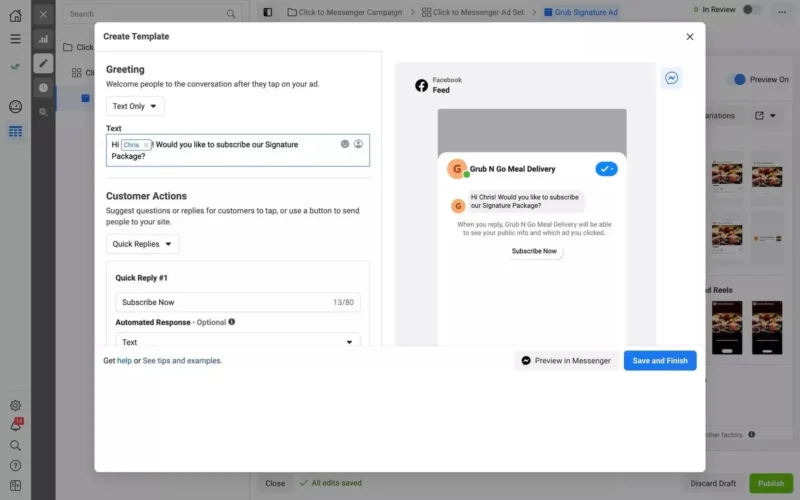
Task: Click the Home icon in sidebar
Action: (15, 16)
